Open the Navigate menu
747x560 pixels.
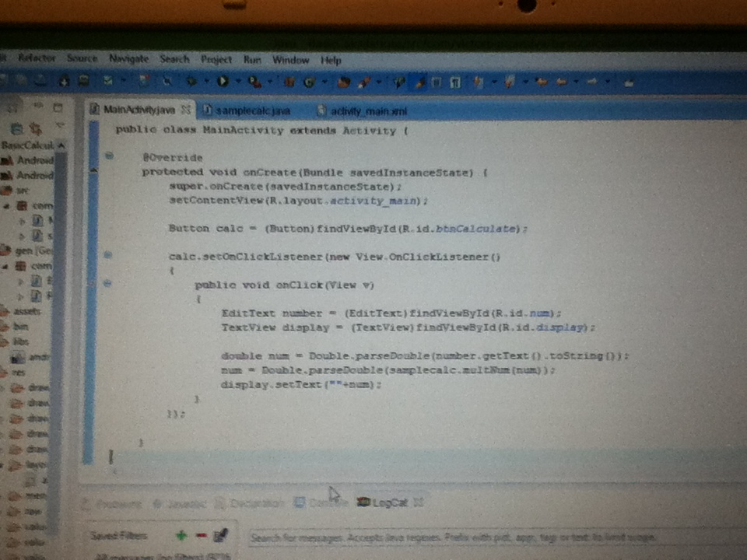click(128, 58)
